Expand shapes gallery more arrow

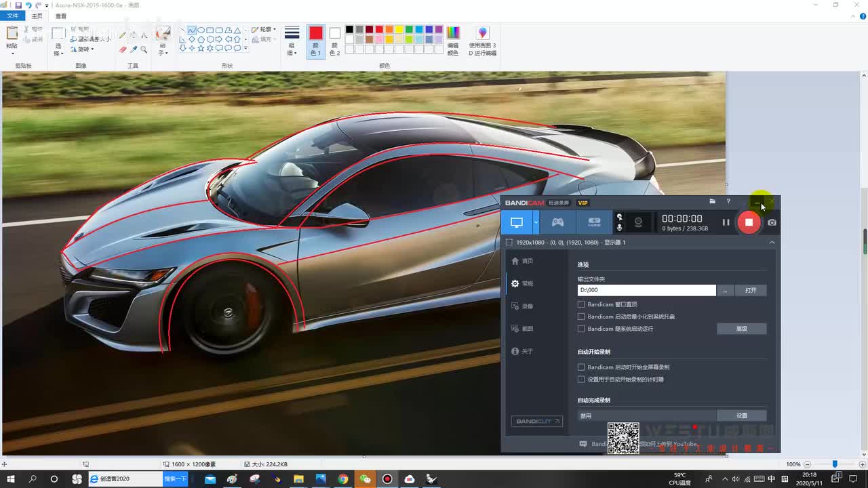[245, 49]
